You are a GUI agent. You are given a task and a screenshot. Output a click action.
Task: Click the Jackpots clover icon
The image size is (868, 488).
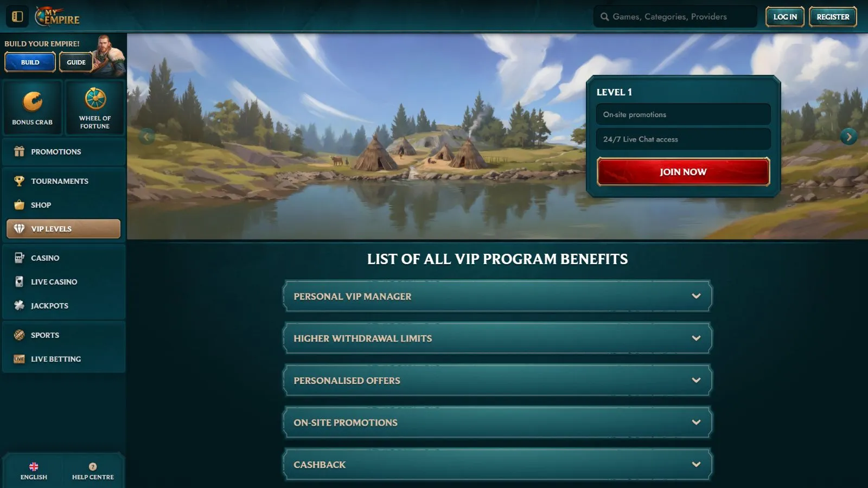coord(20,305)
